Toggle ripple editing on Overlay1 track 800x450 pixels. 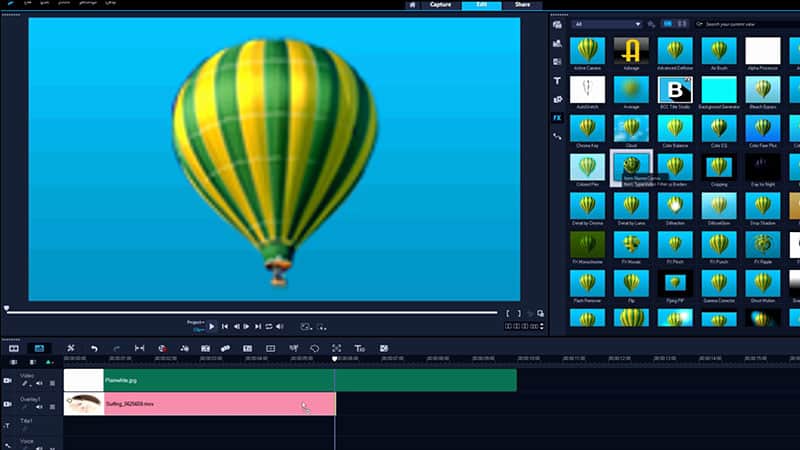tap(52, 407)
